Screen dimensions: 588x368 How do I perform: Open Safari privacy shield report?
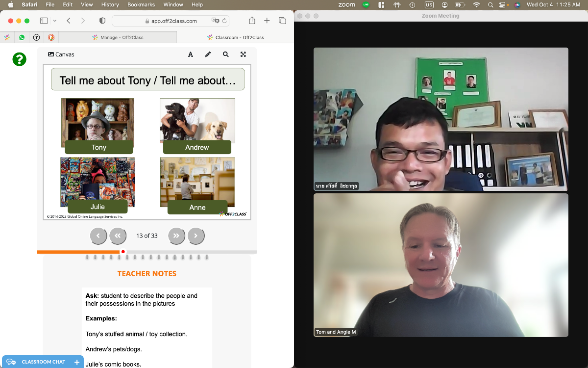(x=102, y=21)
